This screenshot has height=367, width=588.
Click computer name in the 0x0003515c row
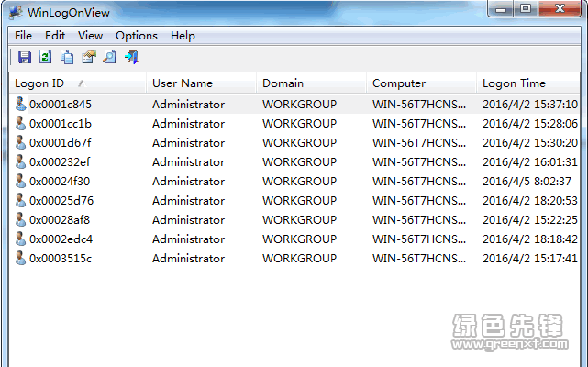pos(419,258)
